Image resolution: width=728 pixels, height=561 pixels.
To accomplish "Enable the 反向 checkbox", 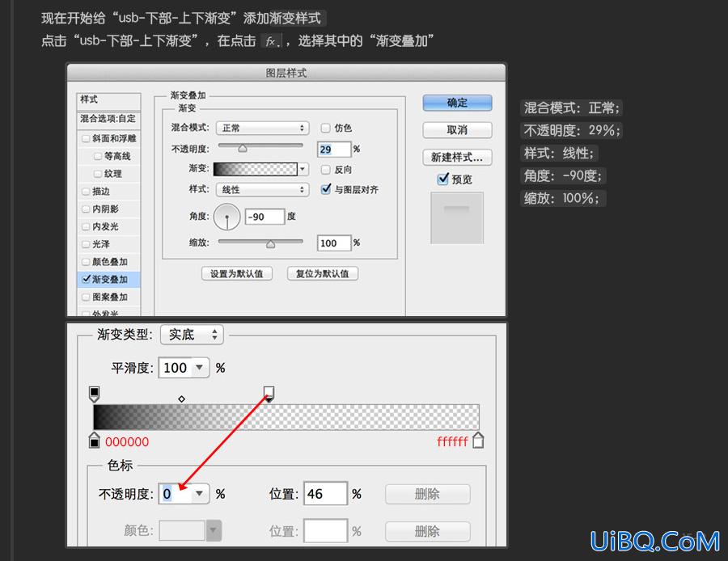I will coord(325,170).
